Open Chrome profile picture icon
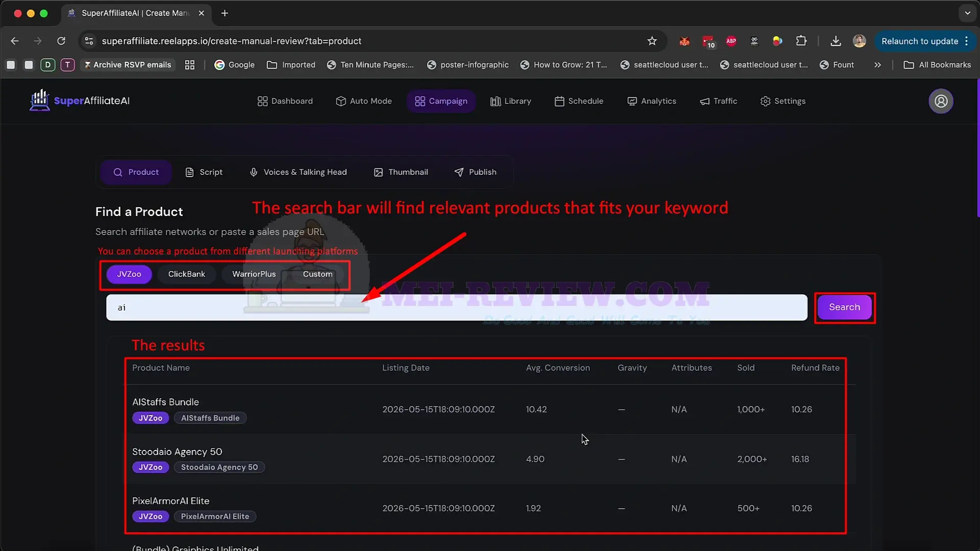The image size is (980, 551). click(859, 41)
